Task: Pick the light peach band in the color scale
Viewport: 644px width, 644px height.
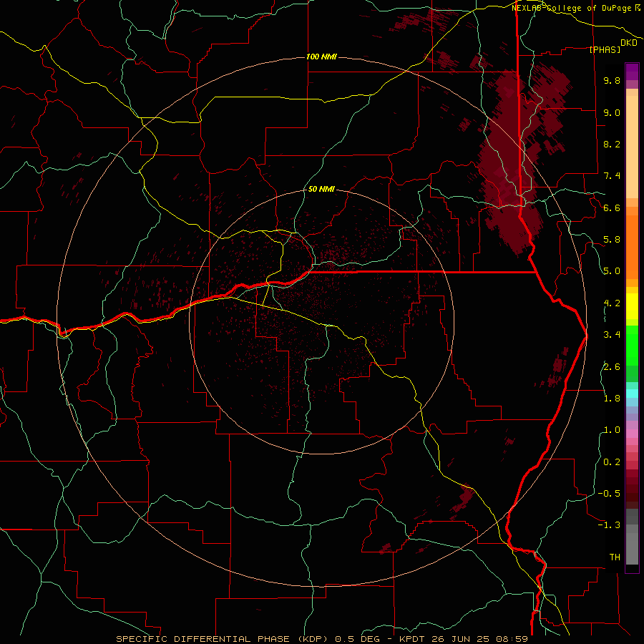Action: click(x=632, y=147)
